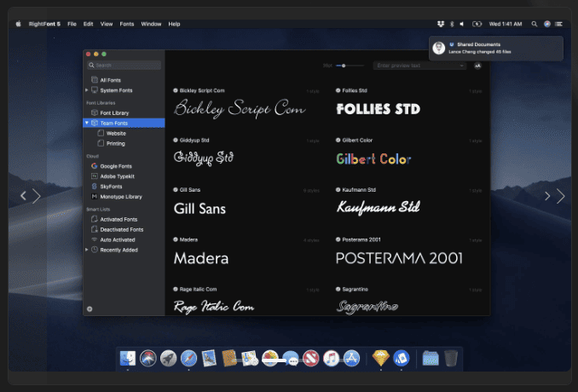The width and height of the screenshot is (578, 392).
Task: Open Bluetooth status in menu bar
Action: [452, 24]
